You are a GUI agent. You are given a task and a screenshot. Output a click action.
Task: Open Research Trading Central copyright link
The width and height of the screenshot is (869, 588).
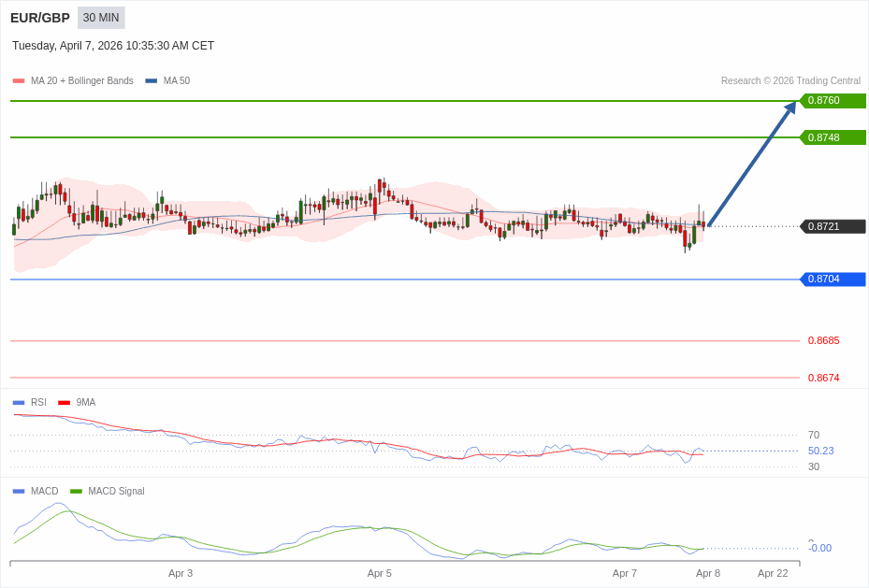[790, 81]
